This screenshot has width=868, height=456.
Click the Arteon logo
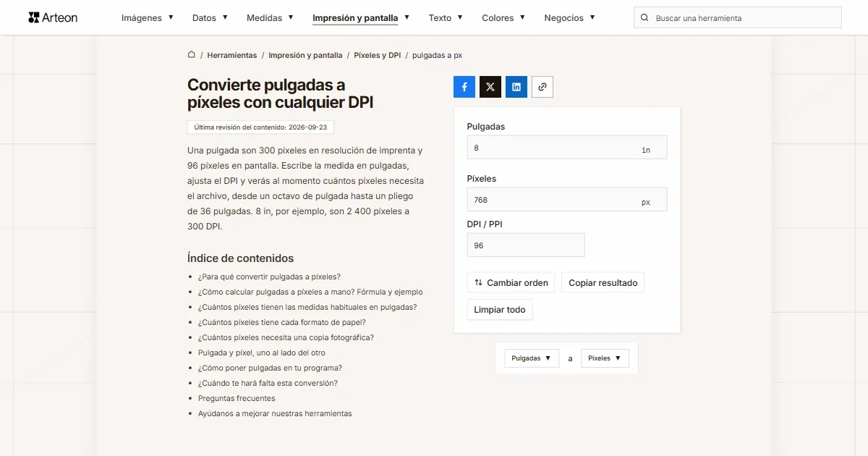[x=53, y=17]
